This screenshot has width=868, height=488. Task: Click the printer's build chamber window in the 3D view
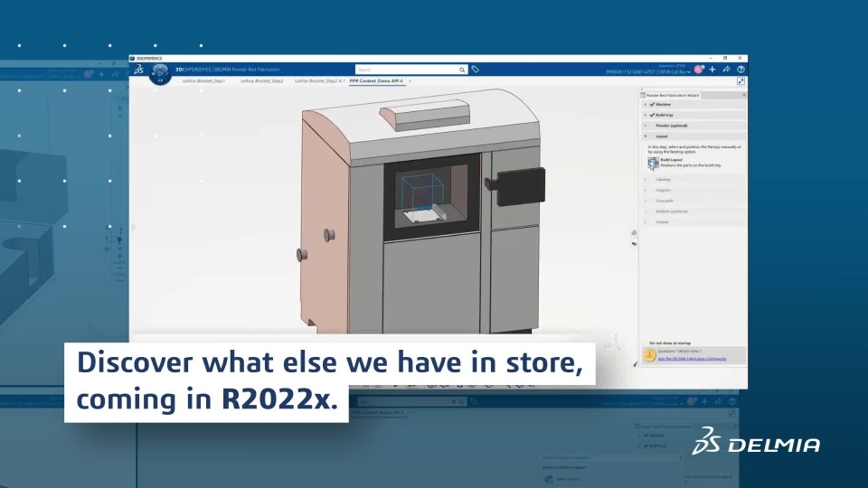pyautogui.click(x=432, y=197)
